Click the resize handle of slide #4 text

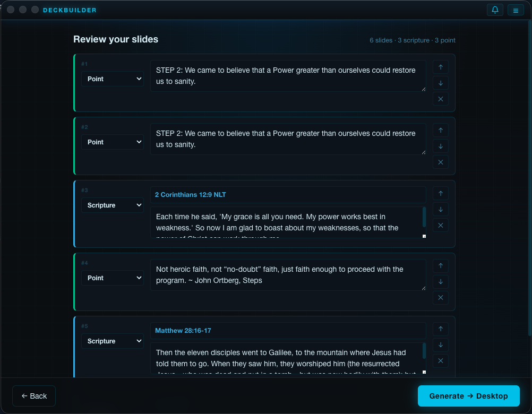click(424, 288)
